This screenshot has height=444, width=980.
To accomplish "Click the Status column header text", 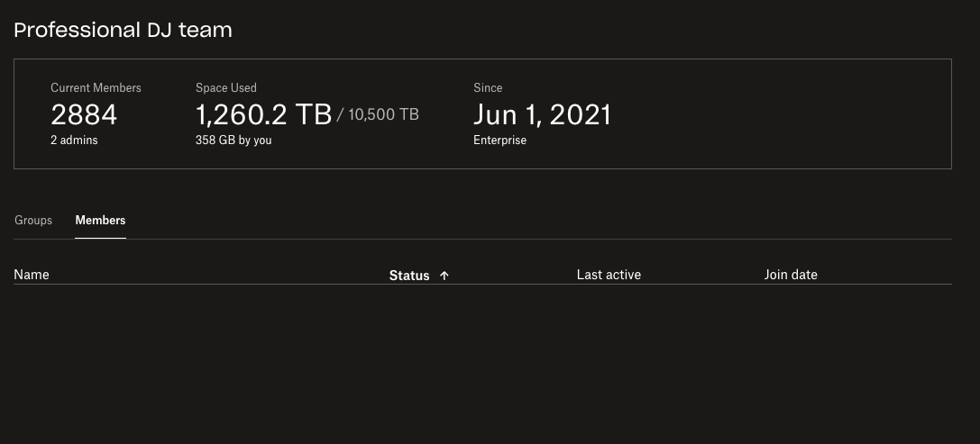I will click(x=409, y=276).
